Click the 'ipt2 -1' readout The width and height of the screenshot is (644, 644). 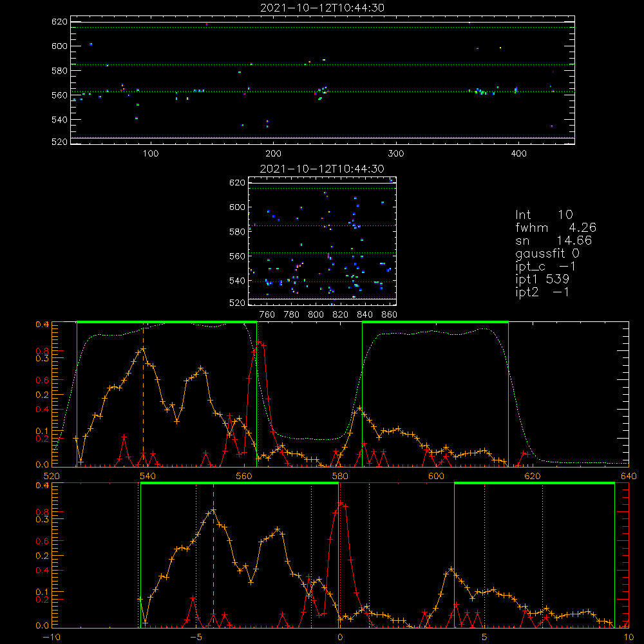(542, 292)
